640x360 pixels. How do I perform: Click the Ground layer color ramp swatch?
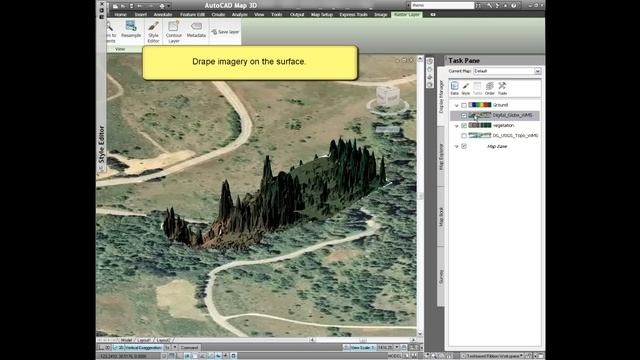click(480, 105)
